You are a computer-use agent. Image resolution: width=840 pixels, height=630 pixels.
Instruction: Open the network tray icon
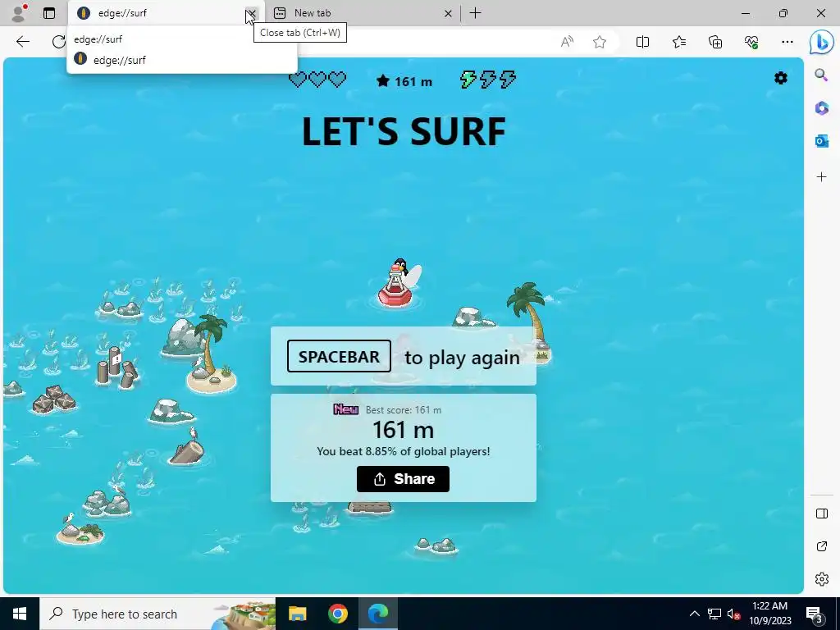coord(714,614)
